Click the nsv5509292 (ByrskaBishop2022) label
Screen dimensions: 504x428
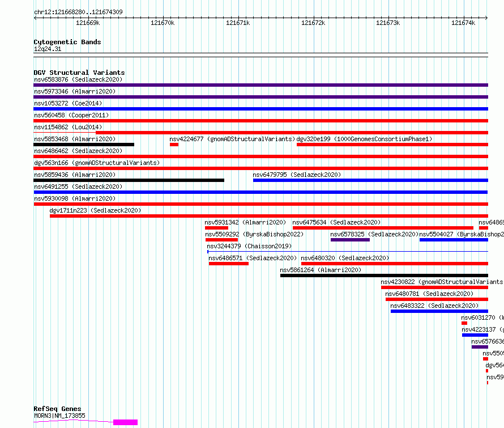[254, 234]
